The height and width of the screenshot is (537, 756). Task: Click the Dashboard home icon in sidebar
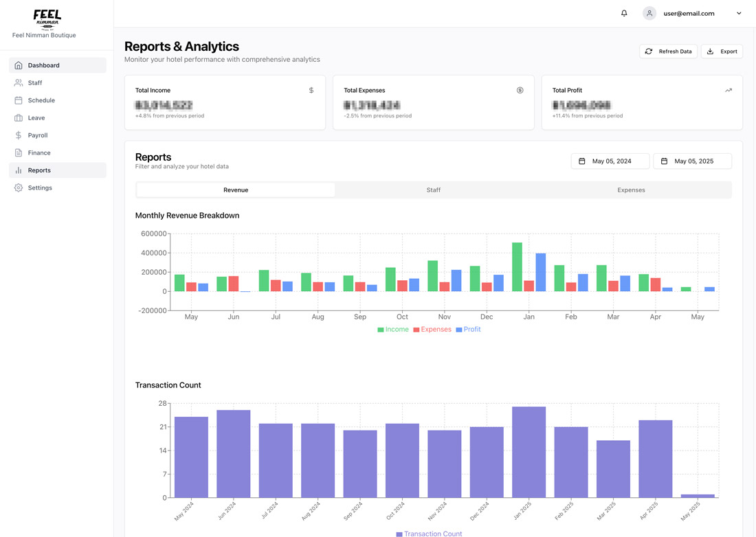pyautogui.click(x=19, y=65)
